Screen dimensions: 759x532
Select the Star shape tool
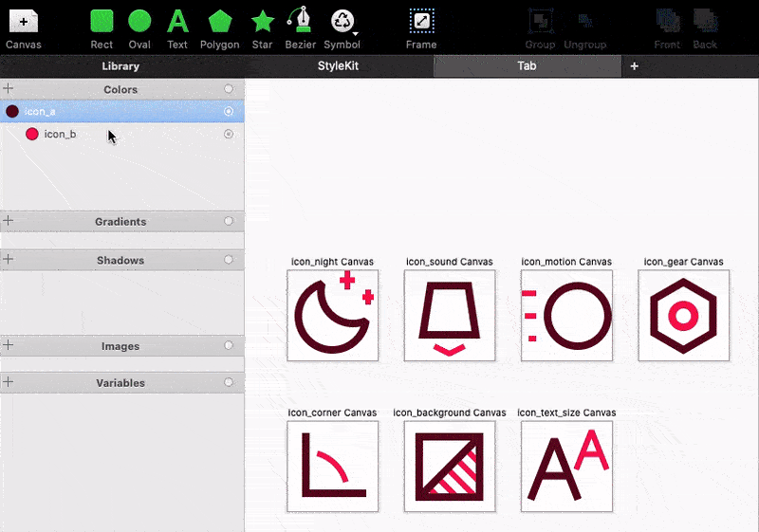[263, 21]
